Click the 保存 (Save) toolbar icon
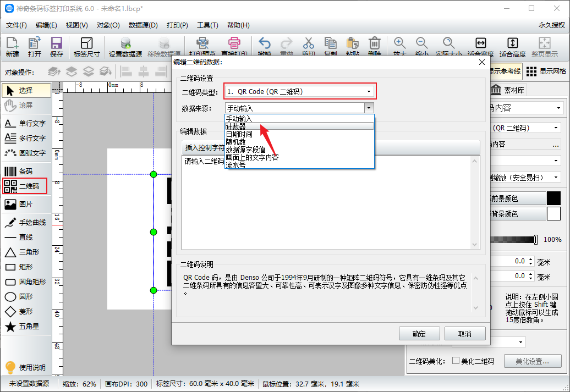 point(56,47)
